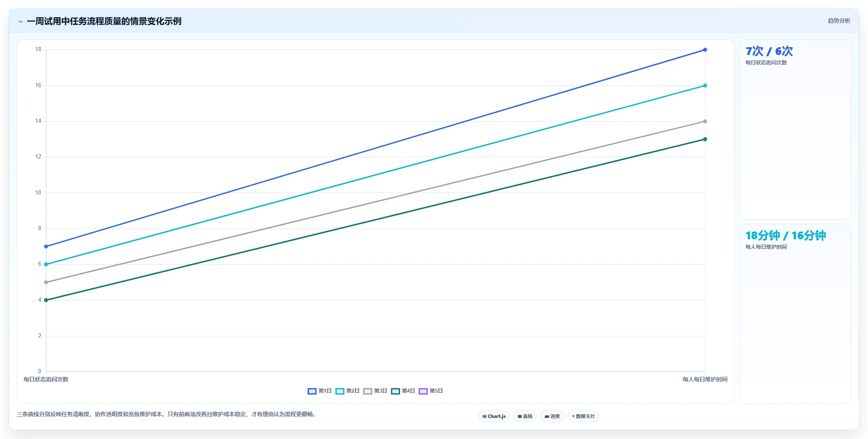Click the y-axis tick label 10
868x439 pixels.
(38, 193)
